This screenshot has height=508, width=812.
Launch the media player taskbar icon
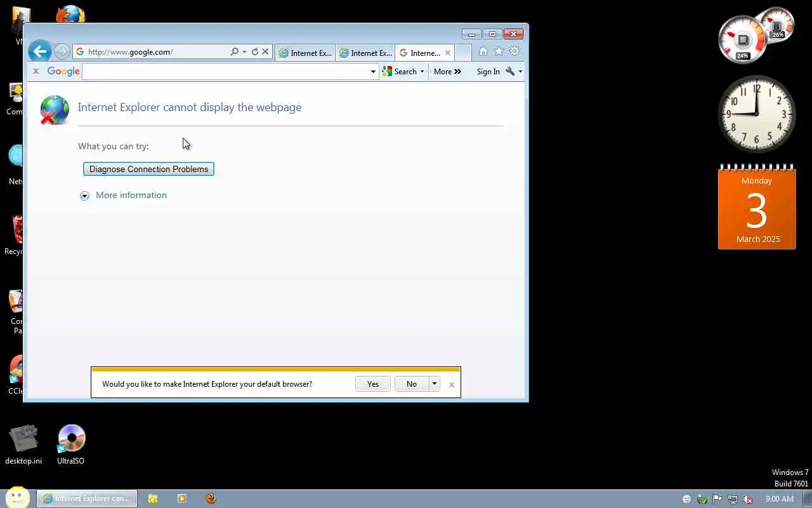[x=182, y=498]
